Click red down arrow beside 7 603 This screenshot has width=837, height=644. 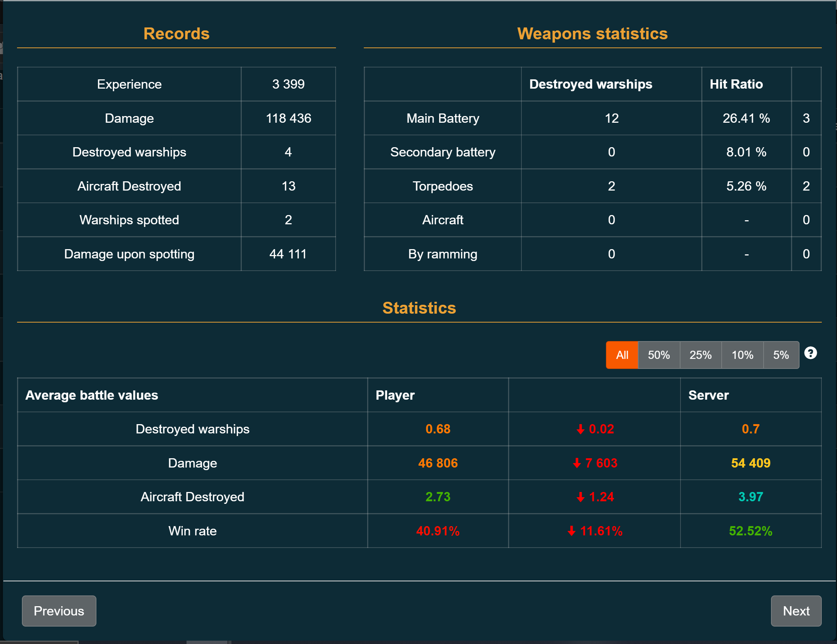pos(576,463)
